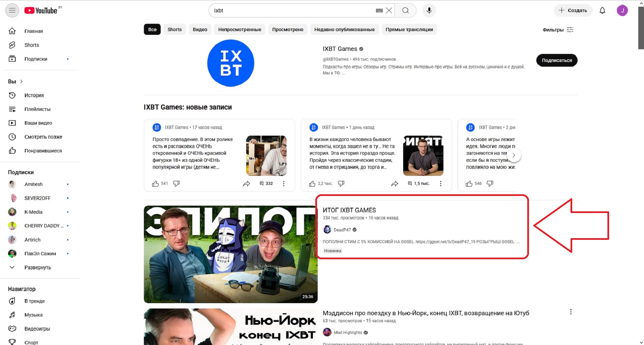This screenshot has width=644, height=345.
Task: Subscribe with the Подписаться button
Action: (557, 60)
